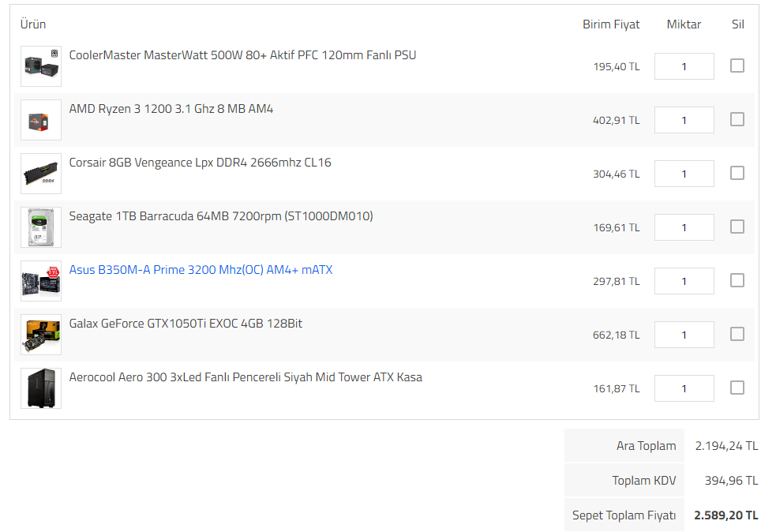Select the Seagate Barracuda delete checkbox
The width and height of the screenshot is (761, 532).
tap(737, 227)
